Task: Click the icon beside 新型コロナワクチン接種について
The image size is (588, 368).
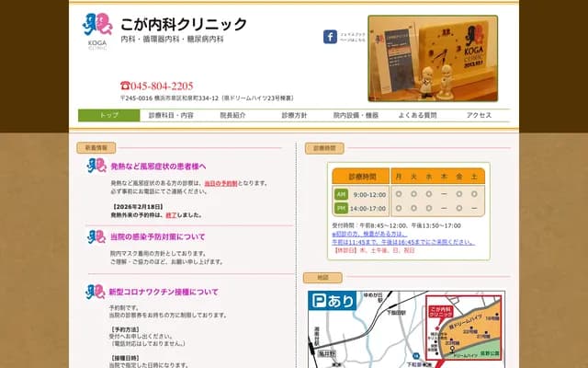Action: pos(96,293)
